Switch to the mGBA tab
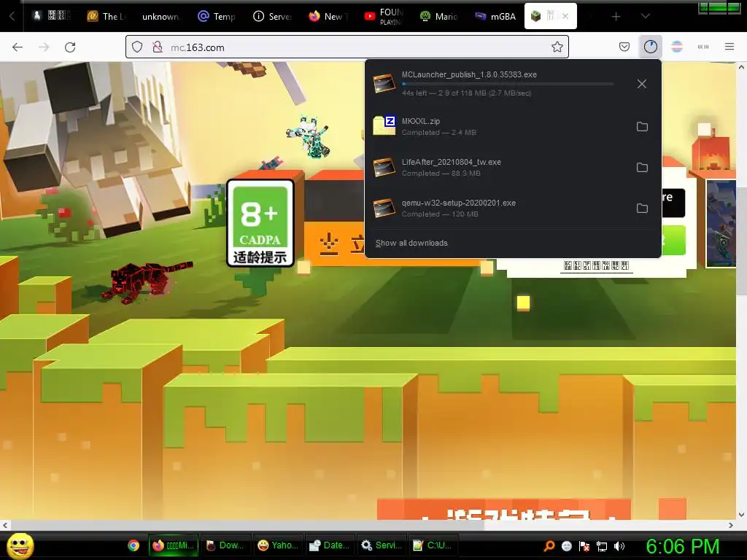The image size is (747, 560). pos(496,16)
